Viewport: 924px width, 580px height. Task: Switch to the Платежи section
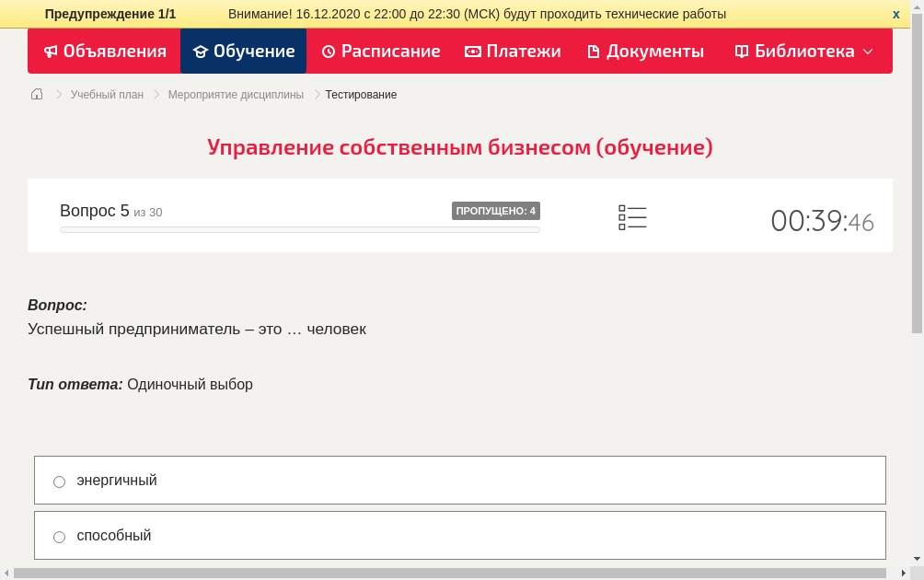tap(513, 51)
